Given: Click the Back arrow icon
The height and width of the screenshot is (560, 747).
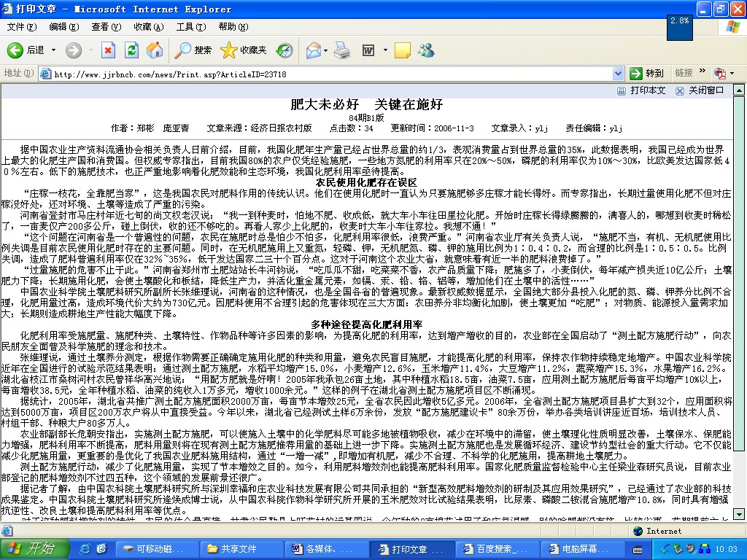Looking at the screenshot, I should coord(15,50).
